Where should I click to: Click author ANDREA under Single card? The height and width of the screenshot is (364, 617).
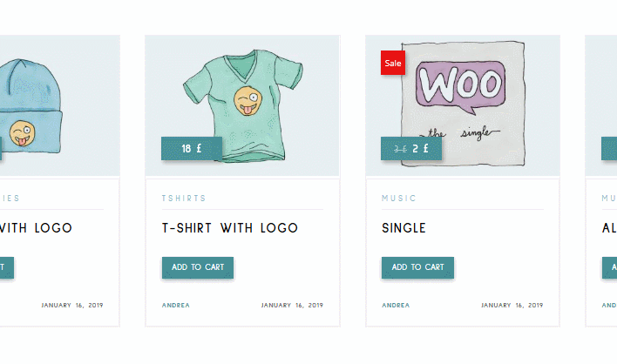click(x=396, y=305)
